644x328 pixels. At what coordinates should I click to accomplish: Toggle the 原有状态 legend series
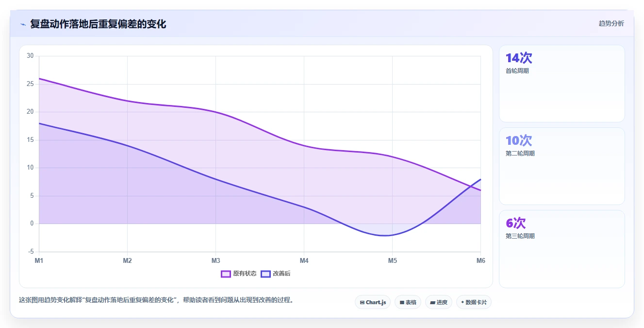pos(239,274)
